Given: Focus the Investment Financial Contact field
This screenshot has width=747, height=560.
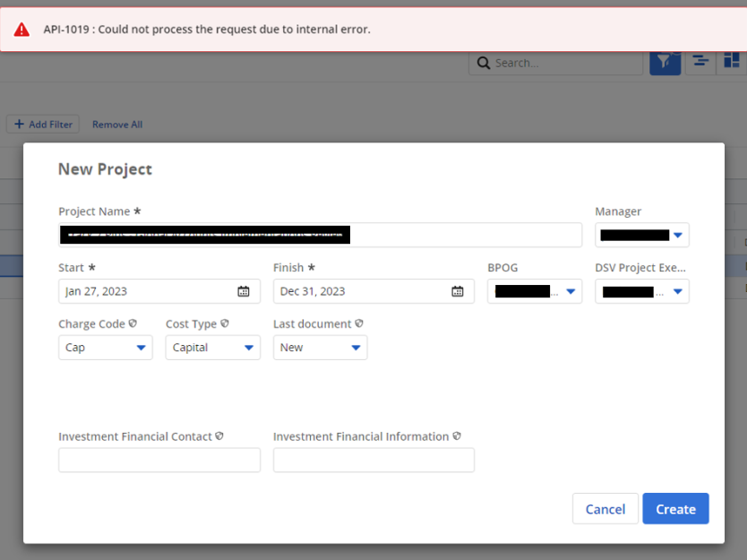Looking at the screenshot, I should pyautogui.click(x=159, y=461).
